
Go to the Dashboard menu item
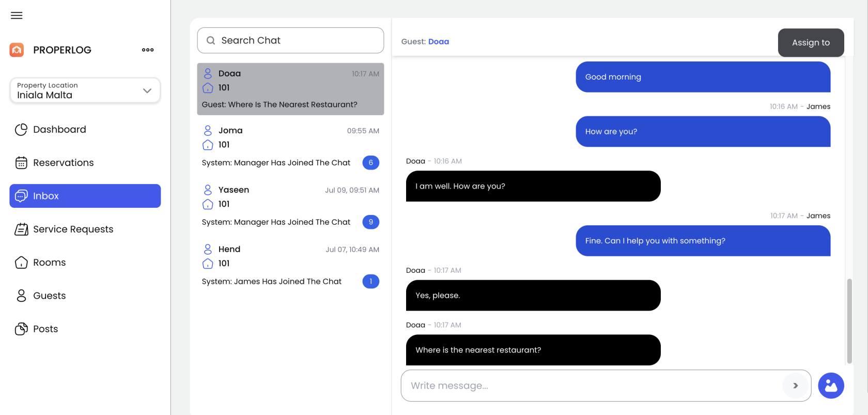(x=59, y=130)
